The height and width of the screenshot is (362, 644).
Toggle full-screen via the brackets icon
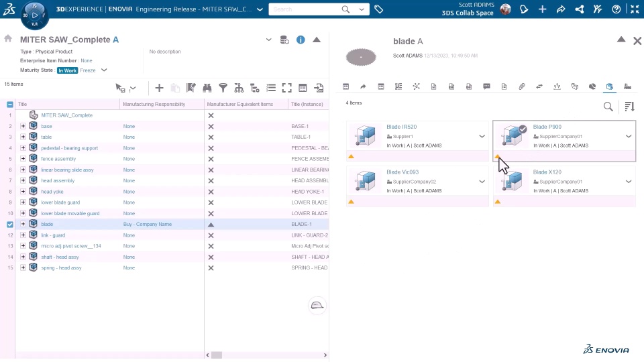pyautogui.click(x=286, y=88)
